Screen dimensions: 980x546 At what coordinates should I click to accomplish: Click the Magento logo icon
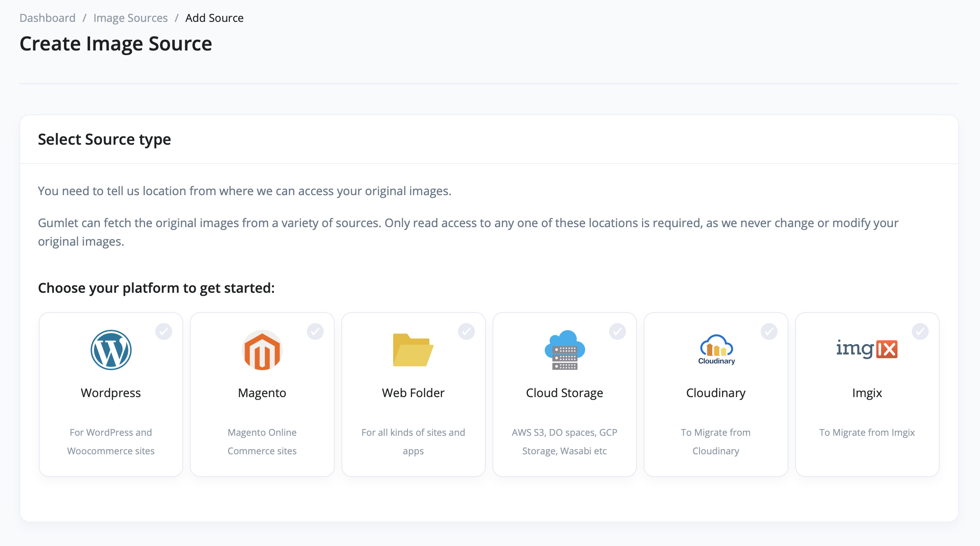pyautogui.click(x=262, y=350)
